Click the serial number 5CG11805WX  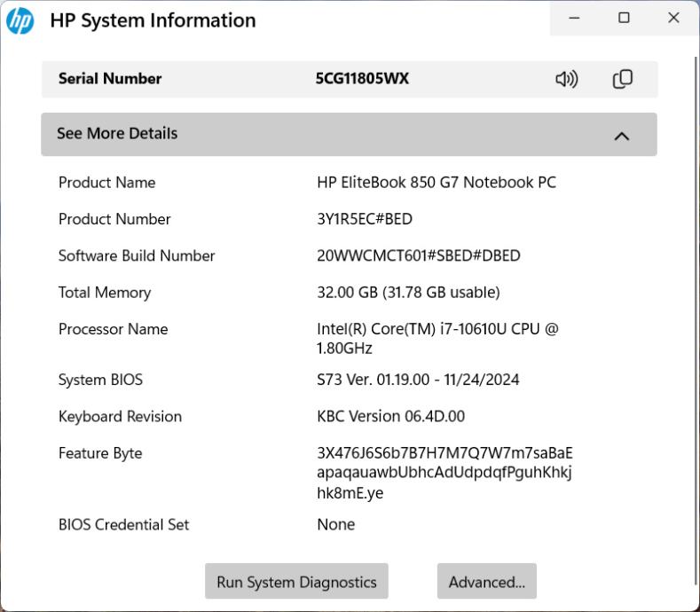click(362, 79)
